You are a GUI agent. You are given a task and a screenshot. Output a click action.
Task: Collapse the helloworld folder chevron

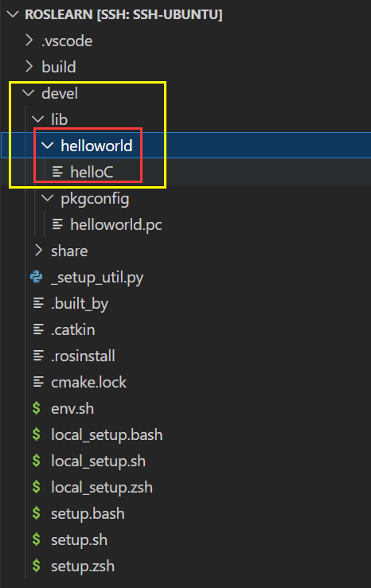pyautogui.click(x=48, y=146)
